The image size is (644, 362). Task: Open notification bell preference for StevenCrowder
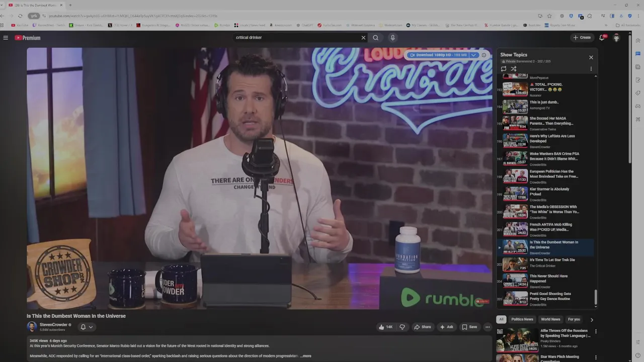tap(87, 327)
